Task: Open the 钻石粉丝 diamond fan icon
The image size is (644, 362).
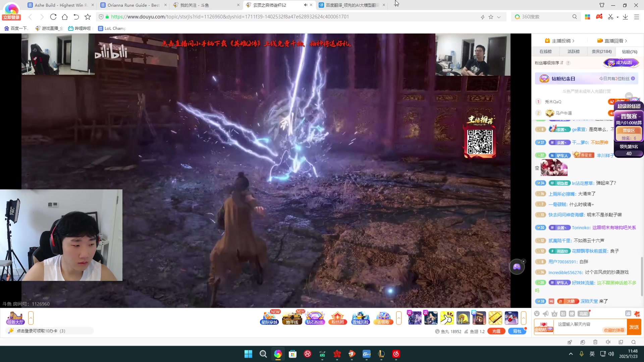Action: pyautogui.click(x=315, y=318)
